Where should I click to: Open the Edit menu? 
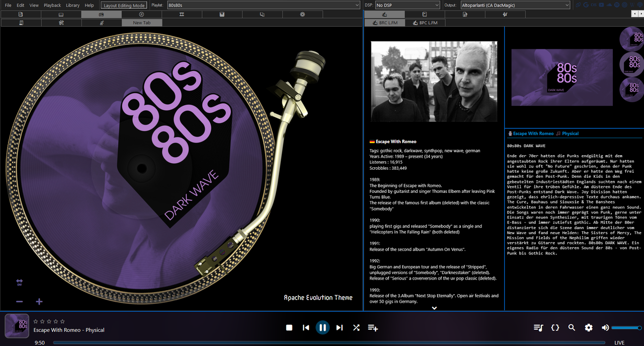pos(21,5)
